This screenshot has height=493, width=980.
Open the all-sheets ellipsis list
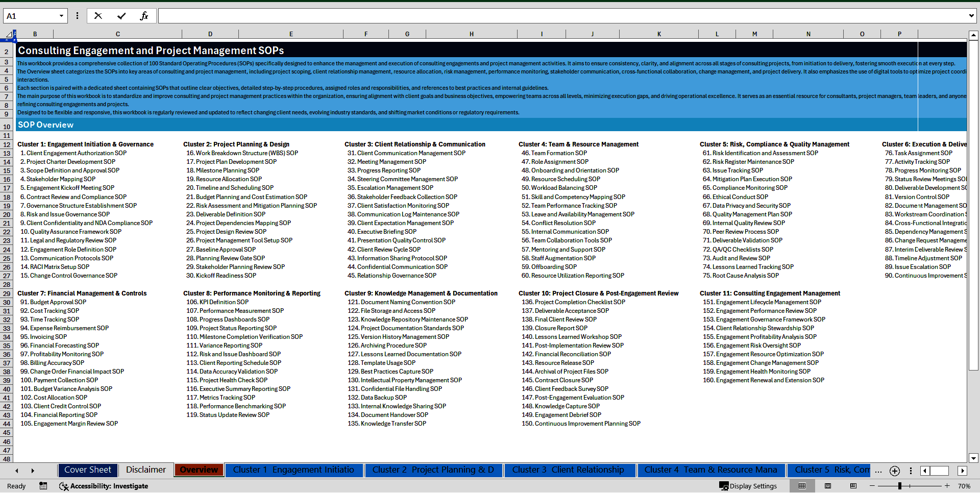click(878, 471)
